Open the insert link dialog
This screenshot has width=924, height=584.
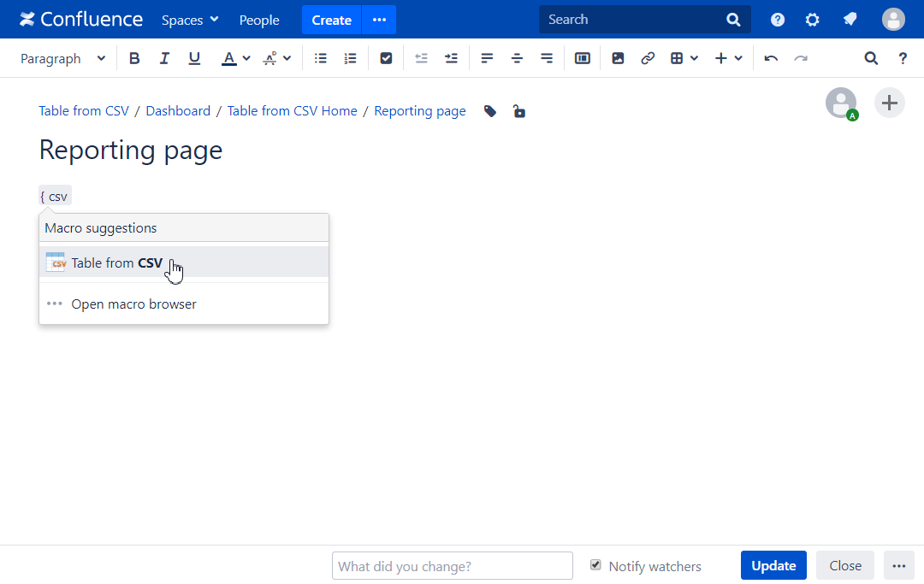tap(648, 58)
